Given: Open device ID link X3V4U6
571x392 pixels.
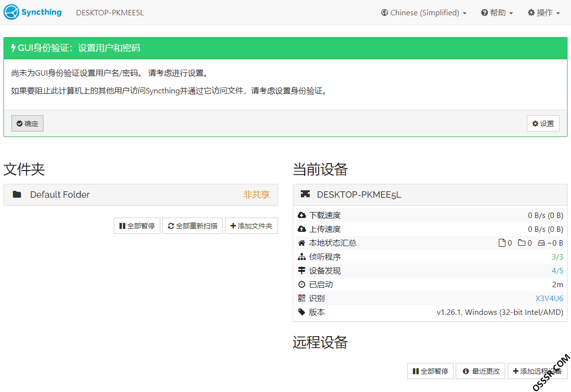Looking at the screenshot, I should coord(549,299).
